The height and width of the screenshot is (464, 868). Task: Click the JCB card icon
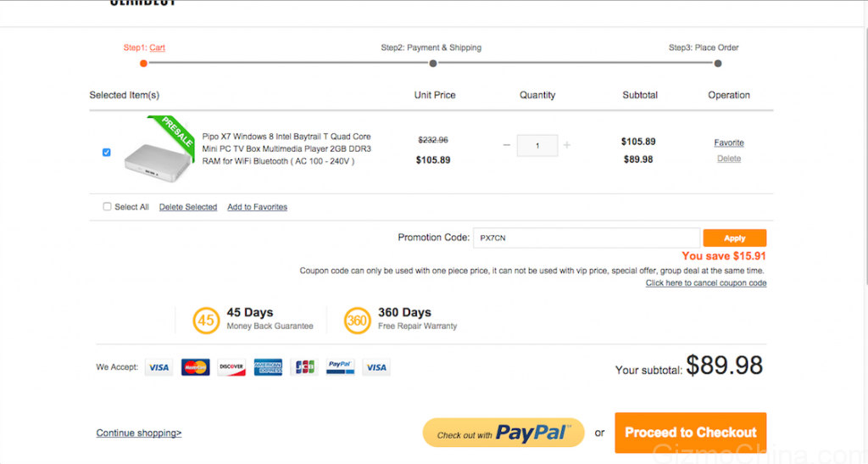point(303,367)
